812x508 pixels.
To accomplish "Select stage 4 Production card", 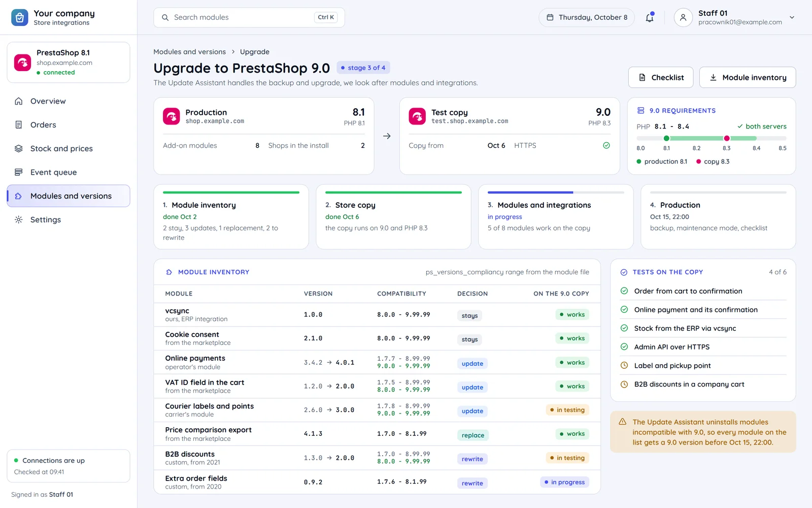I will tap(718, 217).
